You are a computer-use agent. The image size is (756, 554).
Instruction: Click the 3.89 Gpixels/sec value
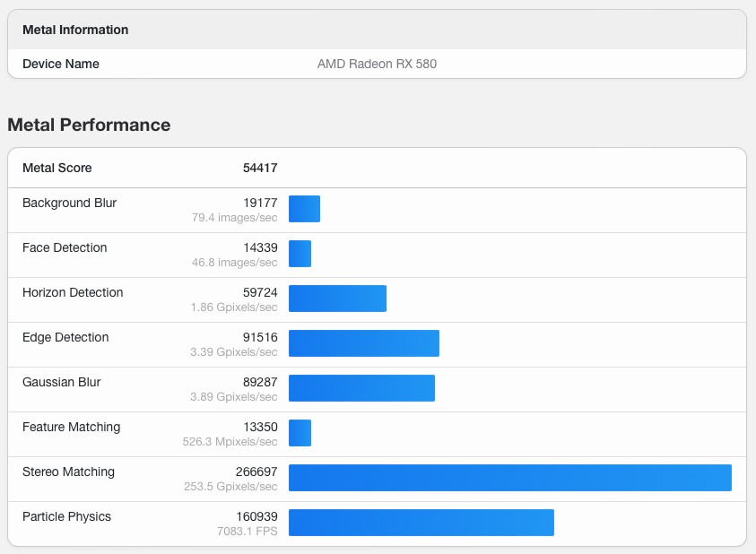(x=234, y=397)
